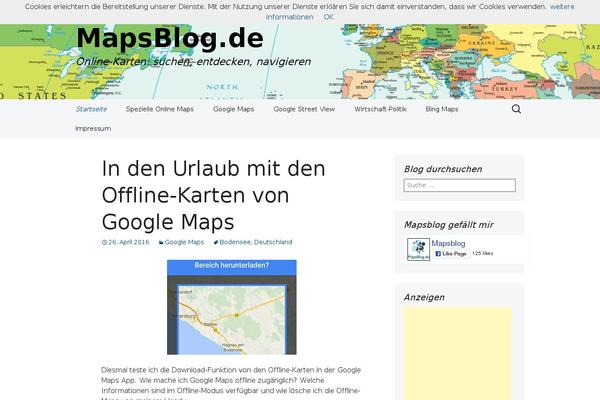Image resolution: width=600 pixels, height=400 pixels.
Task: Open the Deutschland tag link
Action: click(273, 242)
